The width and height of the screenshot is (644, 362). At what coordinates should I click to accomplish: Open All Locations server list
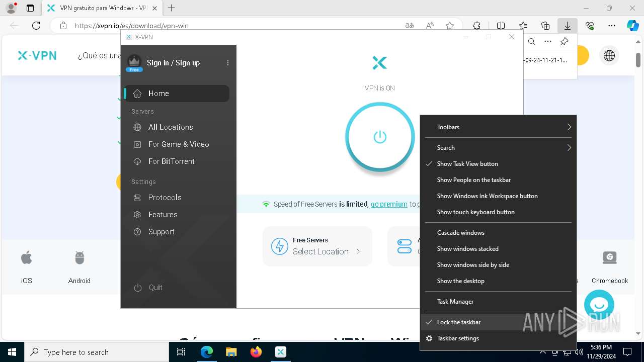170,127
